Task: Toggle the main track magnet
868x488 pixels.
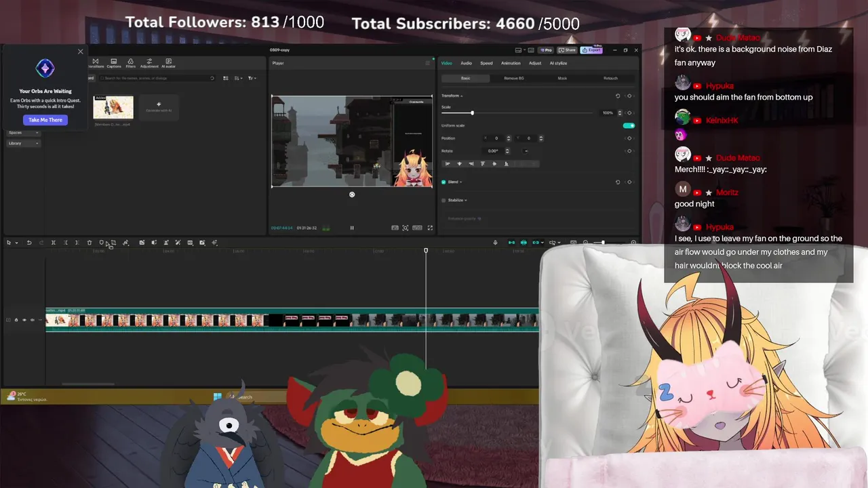Action: click(511, 243)
